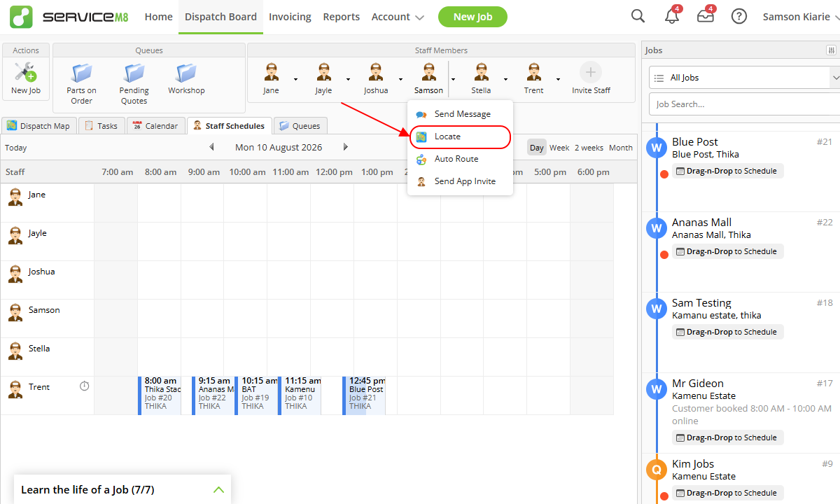Switch to the Queues tab
This screenshot has width=840, height=504.
coord(300,126)
